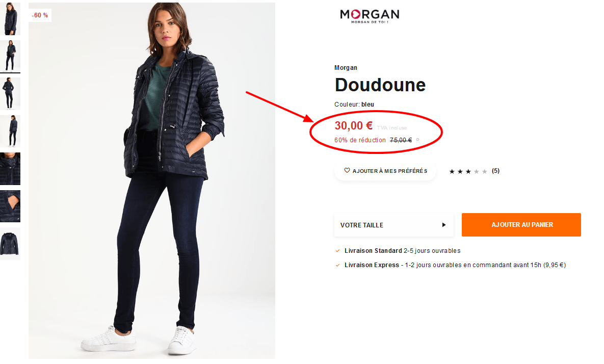The height and width of the screenshot is (364, 604).
Task: Open the info icon next to 75,00 €
Action: tap(417, 139)
